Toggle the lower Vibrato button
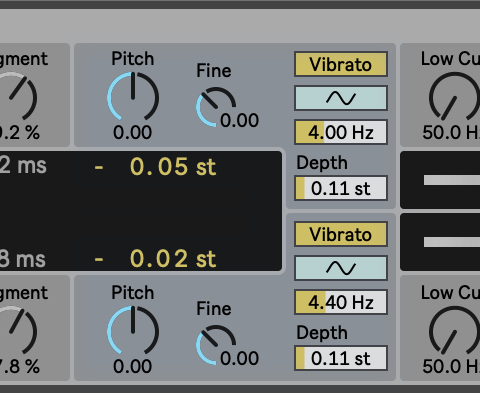Screen dimensions: 480x393 [341, 234]
